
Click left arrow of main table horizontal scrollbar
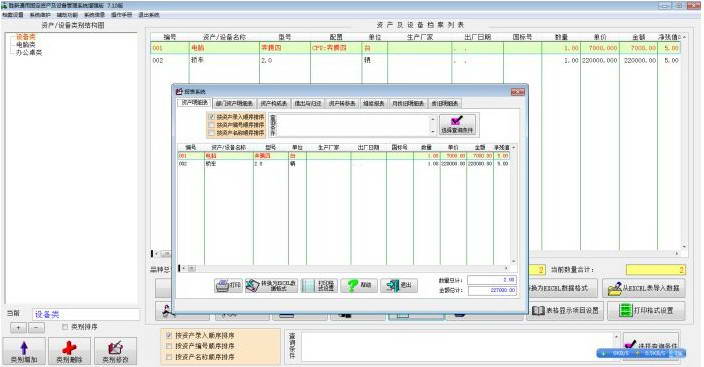[x=156, y=254]
